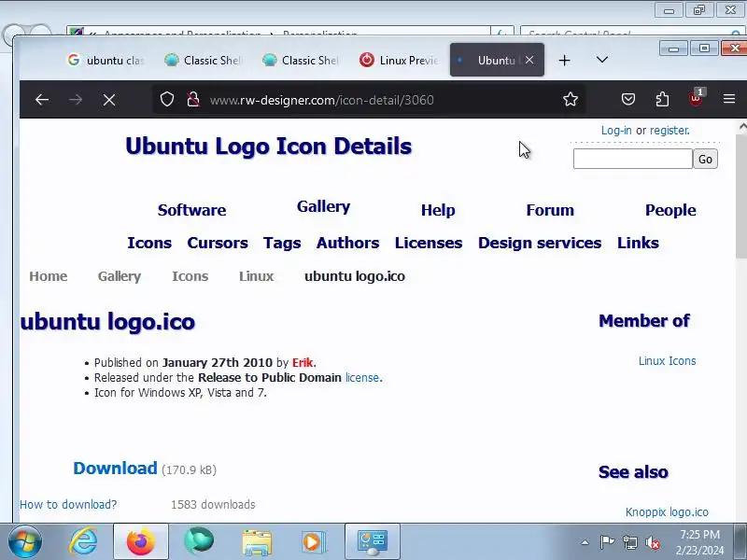The image size is (747, 560).
Task: Open the Windows Start button
Action: (x=25, y=542)
